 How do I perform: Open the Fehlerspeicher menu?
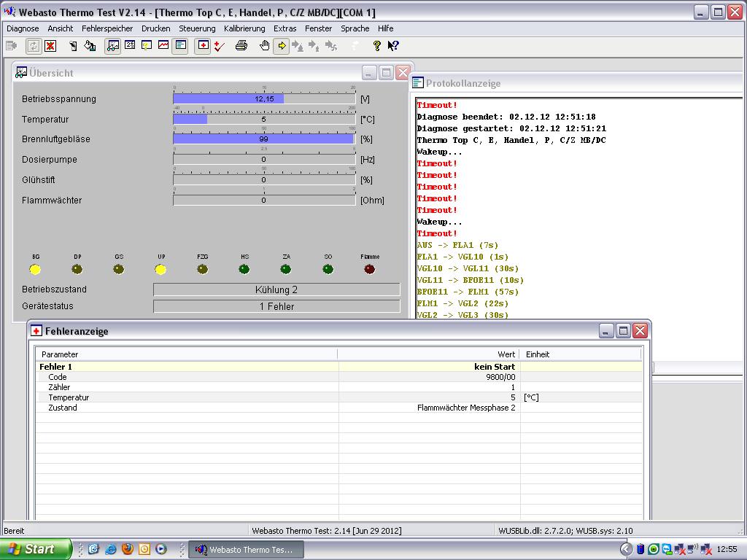107,28
